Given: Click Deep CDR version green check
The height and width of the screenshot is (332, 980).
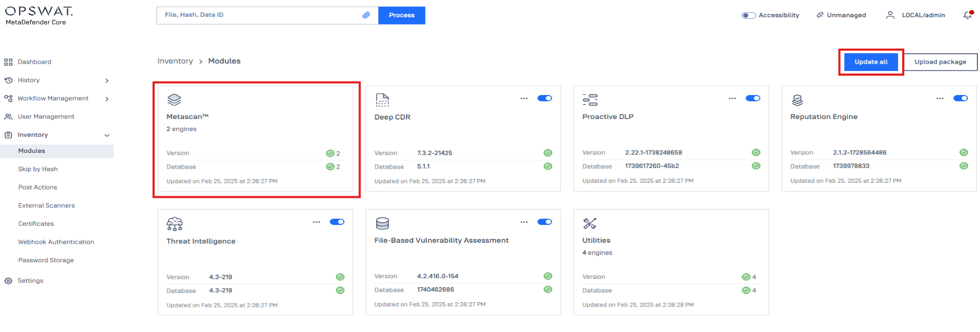Looking at the screenshot, I should (x=548, y=153).
